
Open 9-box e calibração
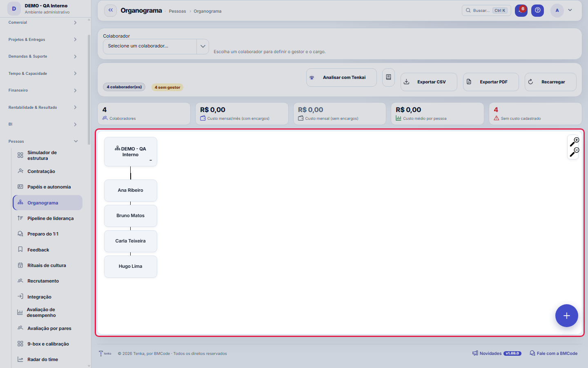coord(47,344)
